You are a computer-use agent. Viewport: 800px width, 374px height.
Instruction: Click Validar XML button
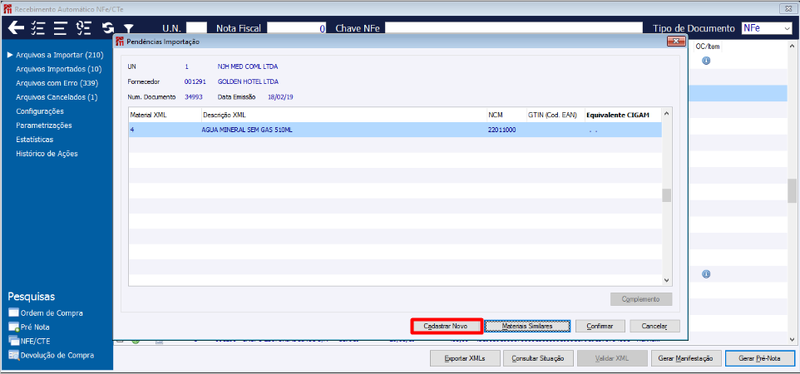point(612,358)
